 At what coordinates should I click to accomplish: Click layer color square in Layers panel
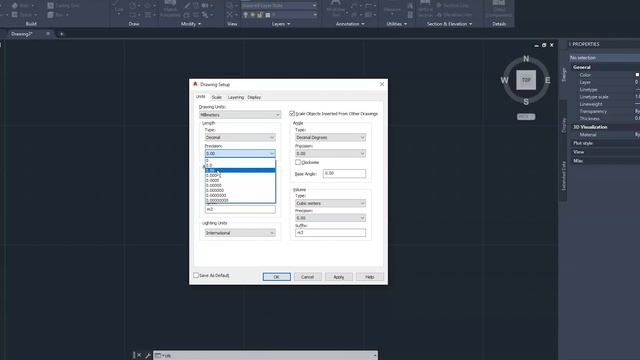point(268,15)
